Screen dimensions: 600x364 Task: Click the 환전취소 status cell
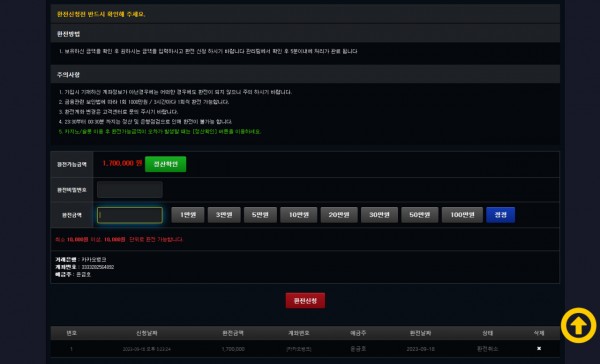pos(487,349)
